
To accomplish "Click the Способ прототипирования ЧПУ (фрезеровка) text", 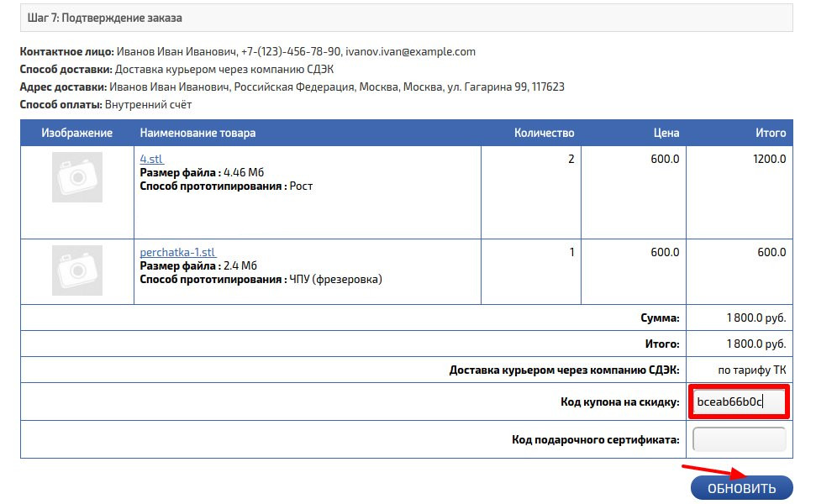I will (261, 280).
